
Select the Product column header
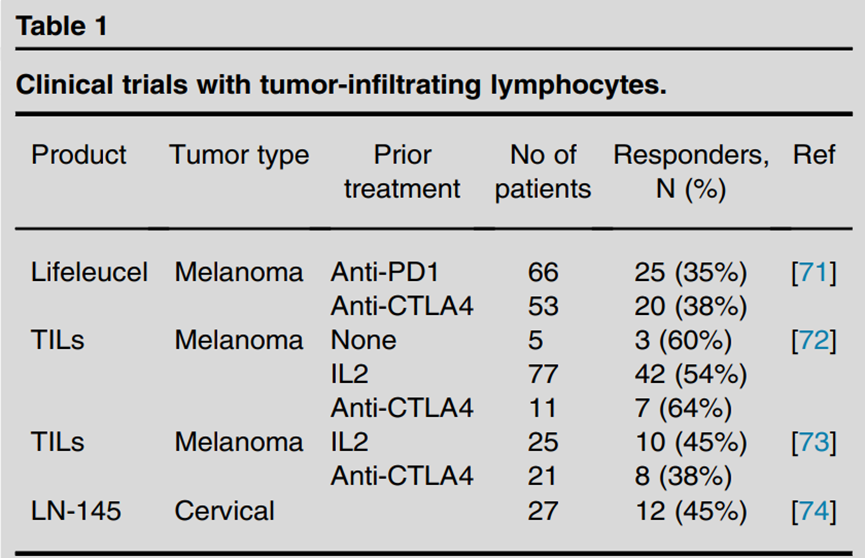point(79,155)
